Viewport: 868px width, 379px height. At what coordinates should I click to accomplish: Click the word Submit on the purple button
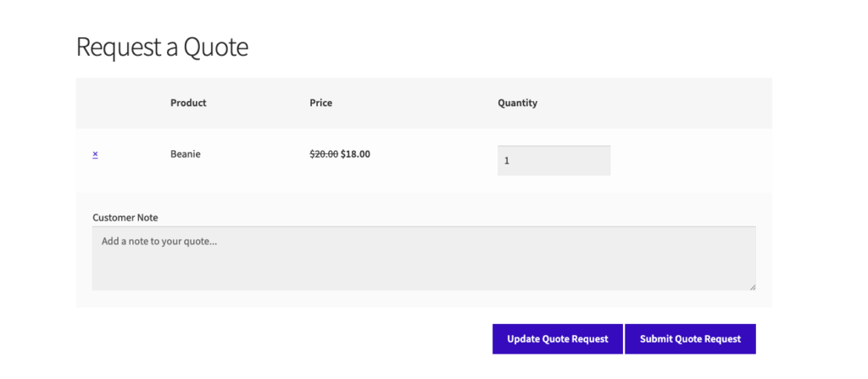656,339
